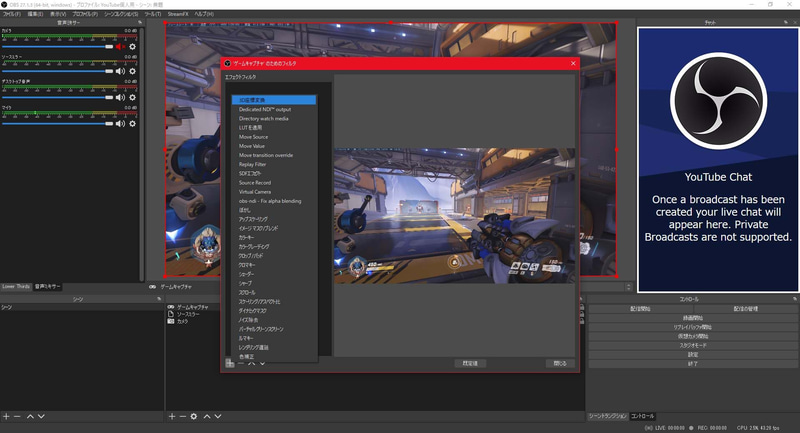
Task: Switch to the コントロール tab
Action: click(x=642, y=416)
